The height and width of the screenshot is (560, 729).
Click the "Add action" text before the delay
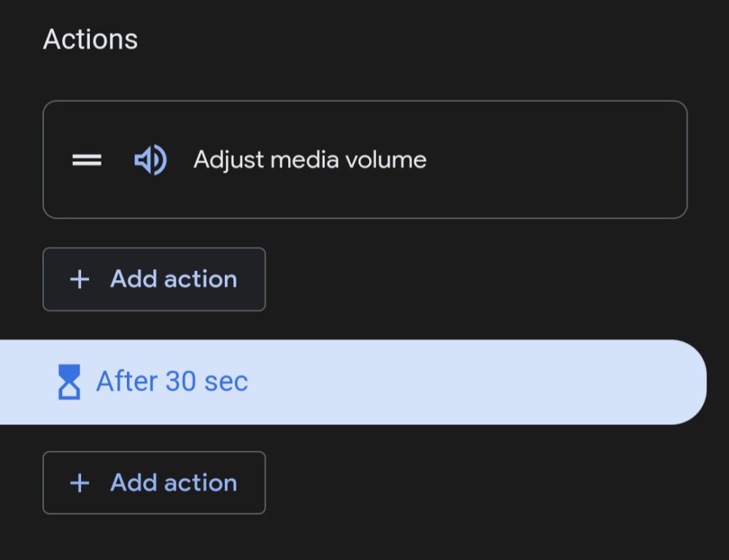[174, 279]
